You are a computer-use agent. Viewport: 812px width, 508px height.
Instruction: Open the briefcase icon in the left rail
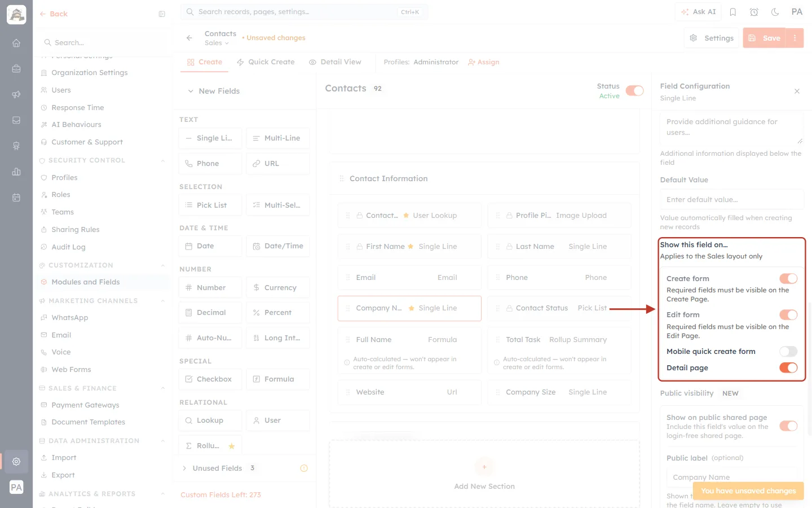pos(16,69)
